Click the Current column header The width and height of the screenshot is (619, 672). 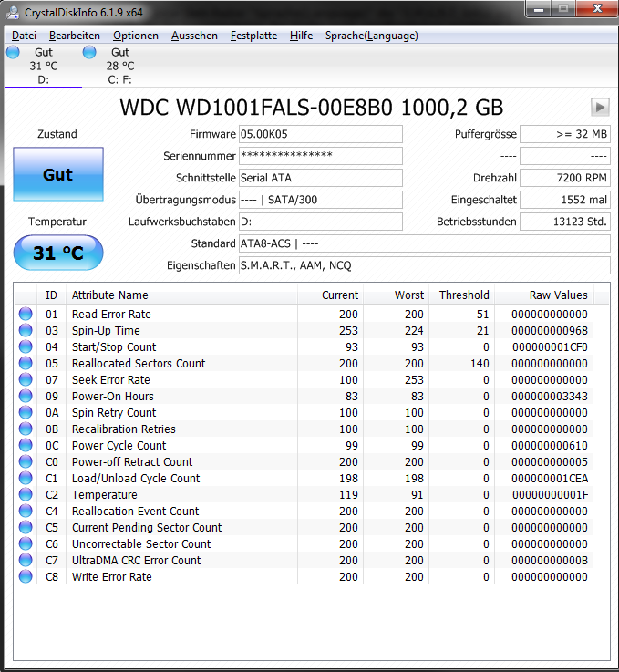(330, 295)
